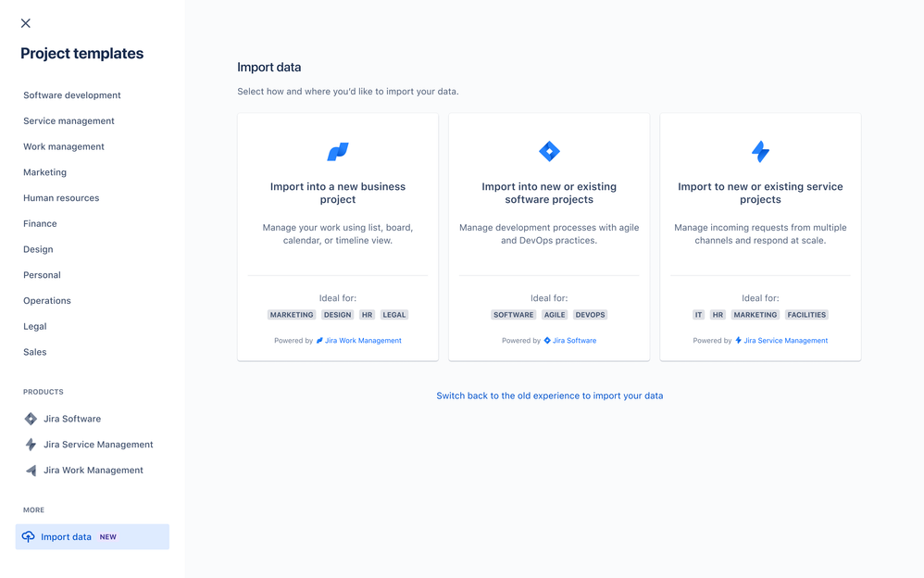
Task: Select the Jira Software icon under Products
Action: (29, 419)
